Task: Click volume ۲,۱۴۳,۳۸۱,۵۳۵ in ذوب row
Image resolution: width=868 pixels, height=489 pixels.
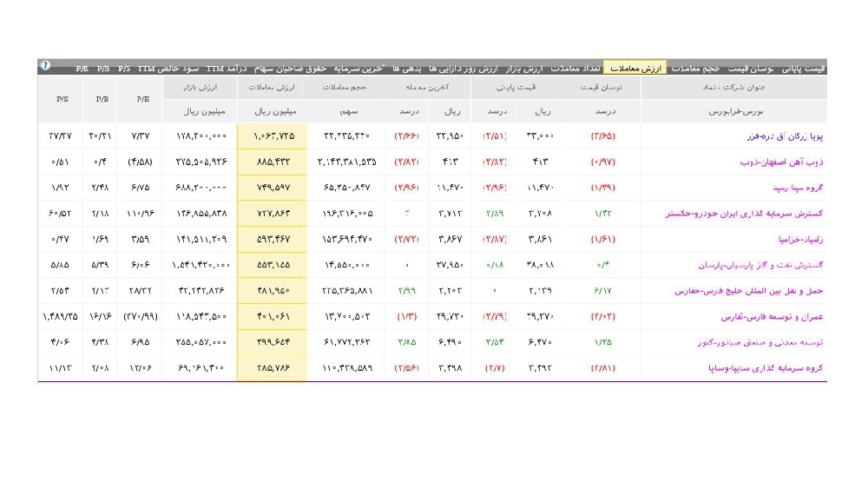Action: (x=346, y=162)
